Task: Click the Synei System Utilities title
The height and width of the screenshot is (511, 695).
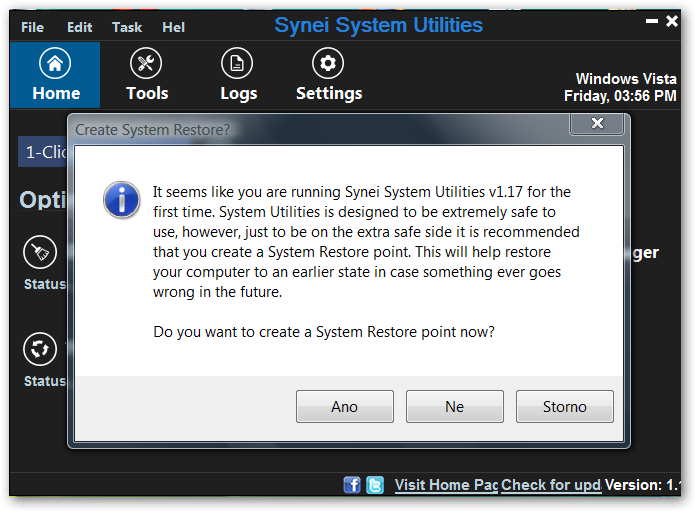Action: 379,25
